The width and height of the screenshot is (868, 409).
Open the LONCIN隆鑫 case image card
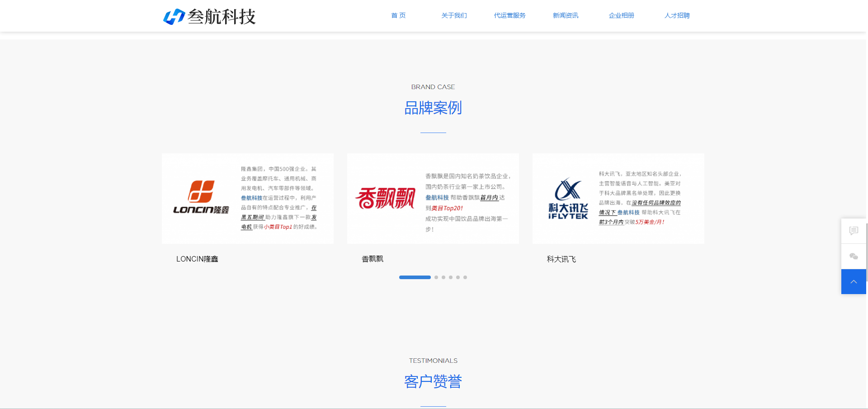(248, 199)
